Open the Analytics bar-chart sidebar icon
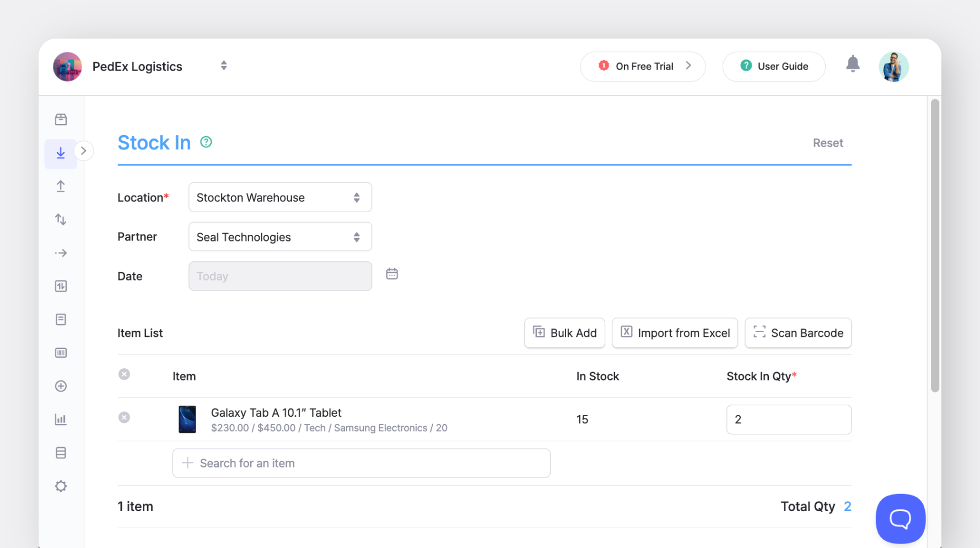980x548 pixels. point(61,420)
